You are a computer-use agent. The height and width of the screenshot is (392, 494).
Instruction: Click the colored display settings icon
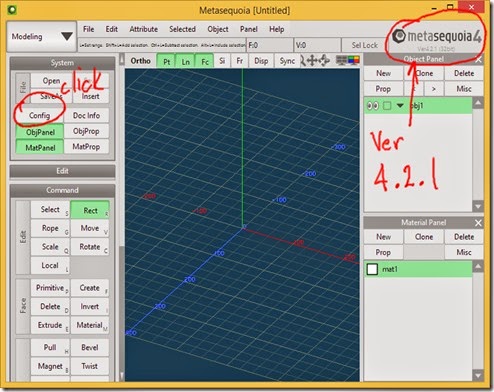354,60
